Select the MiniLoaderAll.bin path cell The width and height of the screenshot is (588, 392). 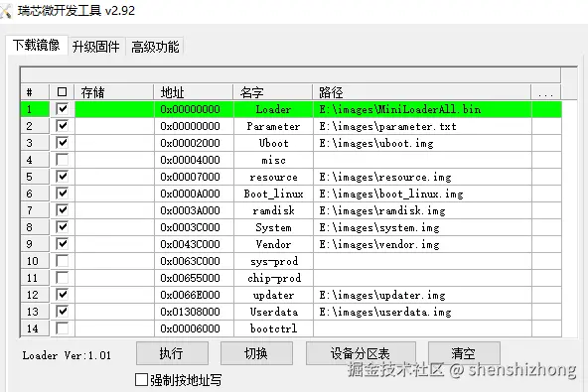(423, 109)
